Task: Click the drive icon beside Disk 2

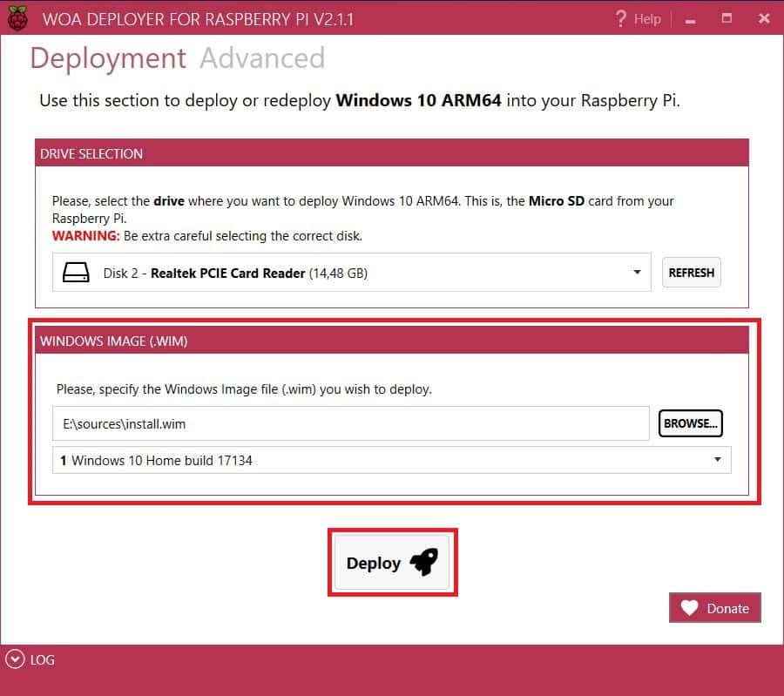Action: [76, 273]
